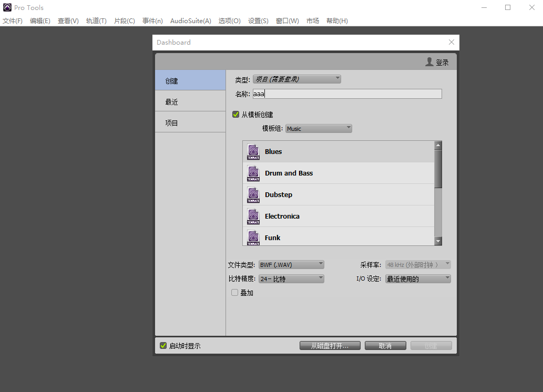The width and height of the screenshot is (543, 392).
Task: Click the Electronica template icon
Action: point(253,216)
